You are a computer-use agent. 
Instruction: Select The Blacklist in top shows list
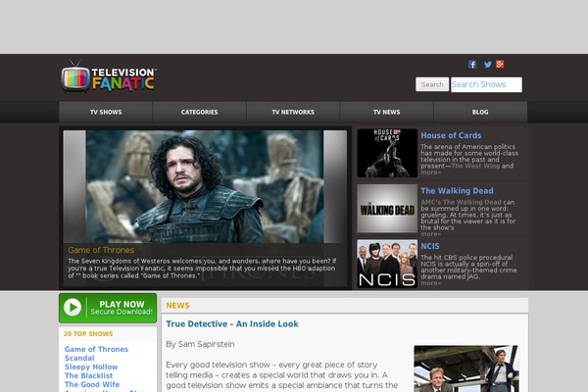88,376
